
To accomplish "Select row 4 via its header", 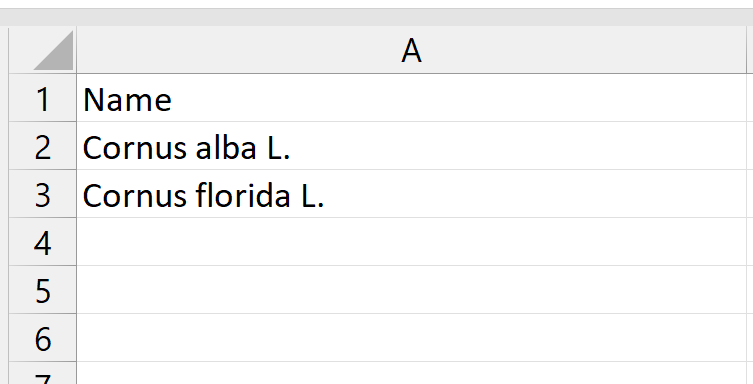I will point(42,242).
